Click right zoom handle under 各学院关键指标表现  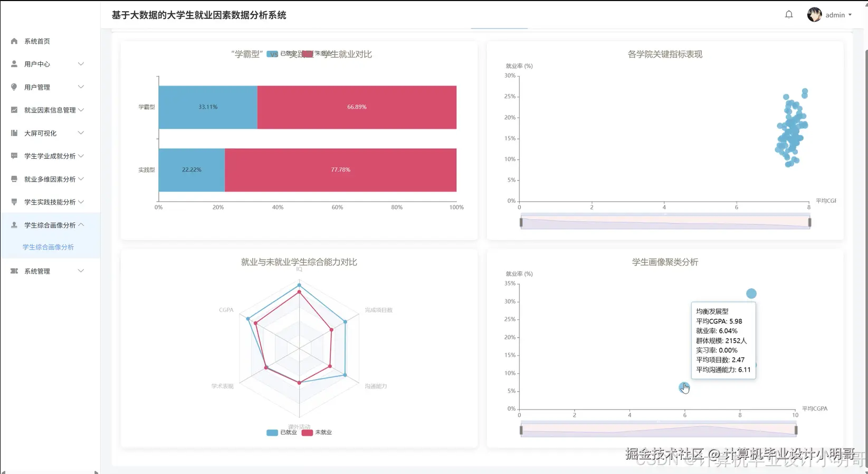pyautogui.click(x=809, y=222)
